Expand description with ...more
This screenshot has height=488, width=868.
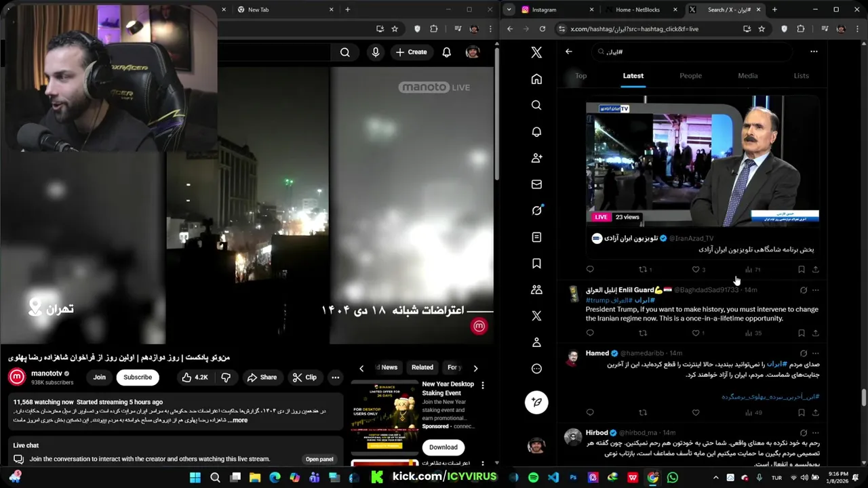click(x=238, y=420)
